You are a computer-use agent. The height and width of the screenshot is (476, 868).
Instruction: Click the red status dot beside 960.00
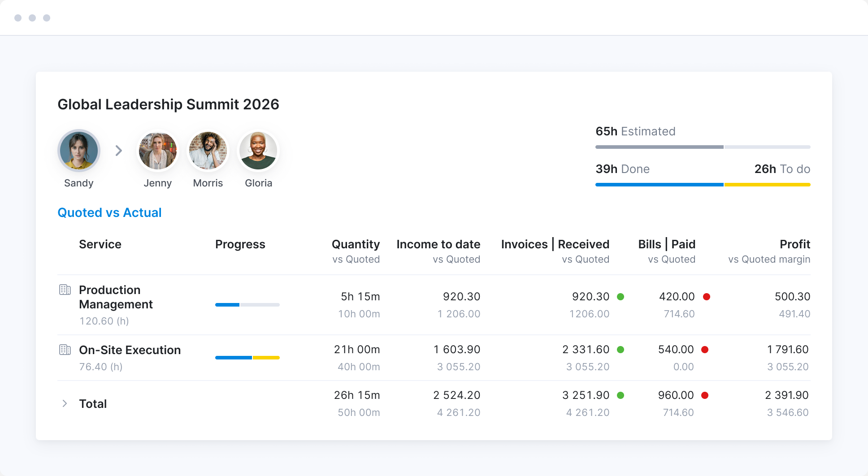705,395
